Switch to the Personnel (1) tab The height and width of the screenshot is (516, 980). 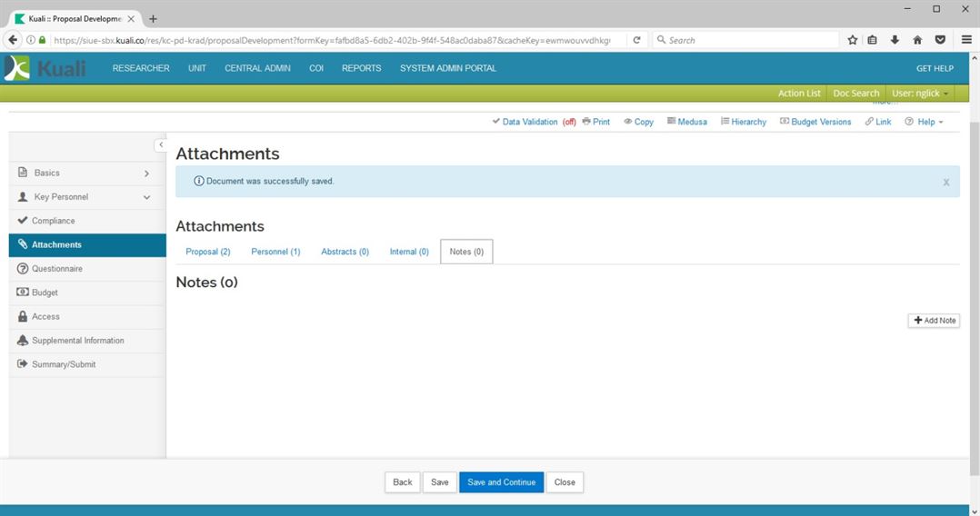[275, 252]
